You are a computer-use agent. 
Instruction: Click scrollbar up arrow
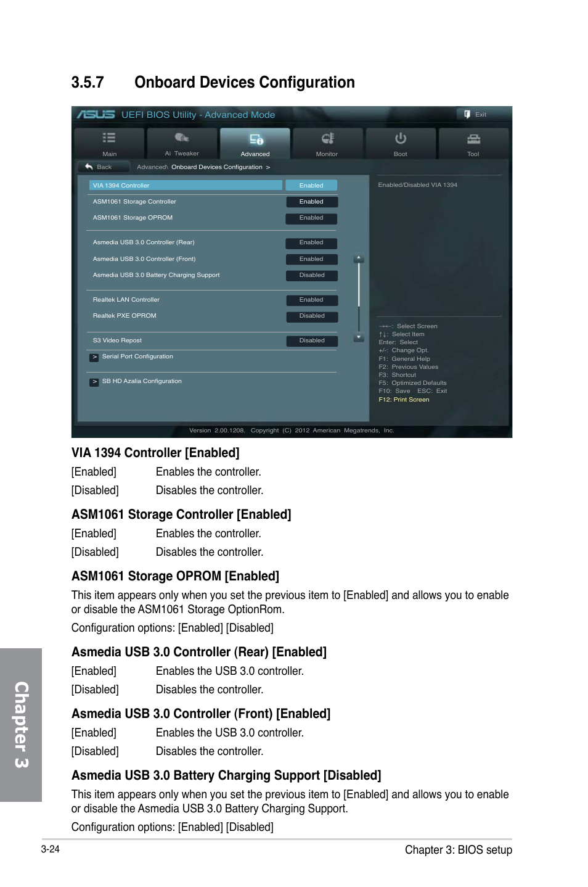click(359, 258)
